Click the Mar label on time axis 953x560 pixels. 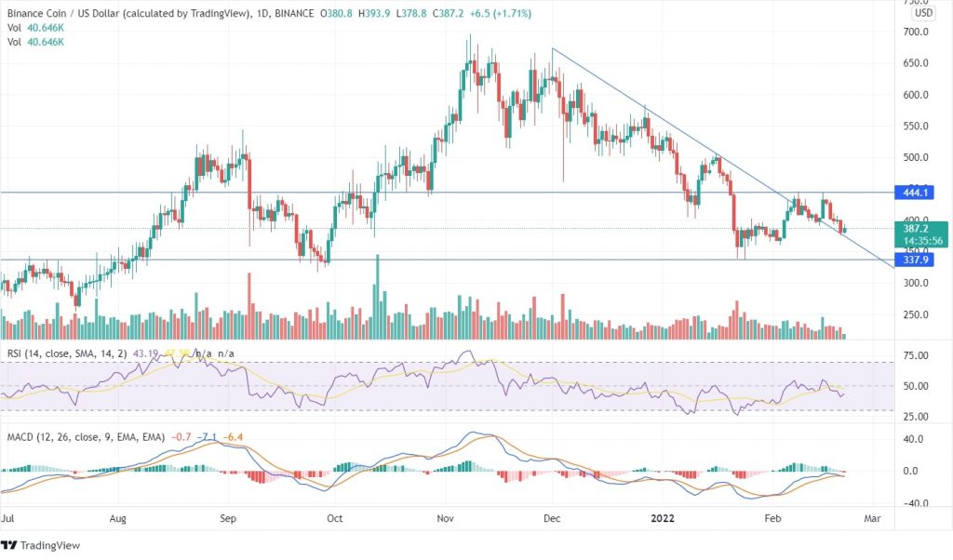point(872,518)
